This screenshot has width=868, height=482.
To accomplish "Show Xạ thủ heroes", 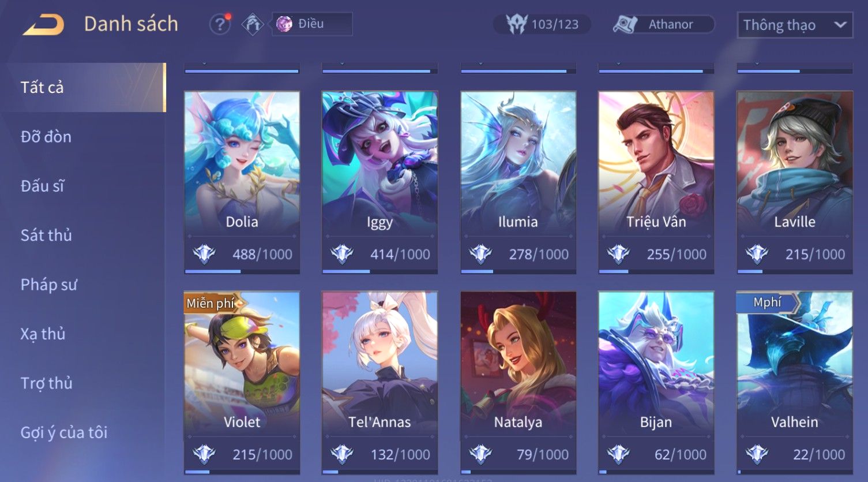I will [43, 334].
